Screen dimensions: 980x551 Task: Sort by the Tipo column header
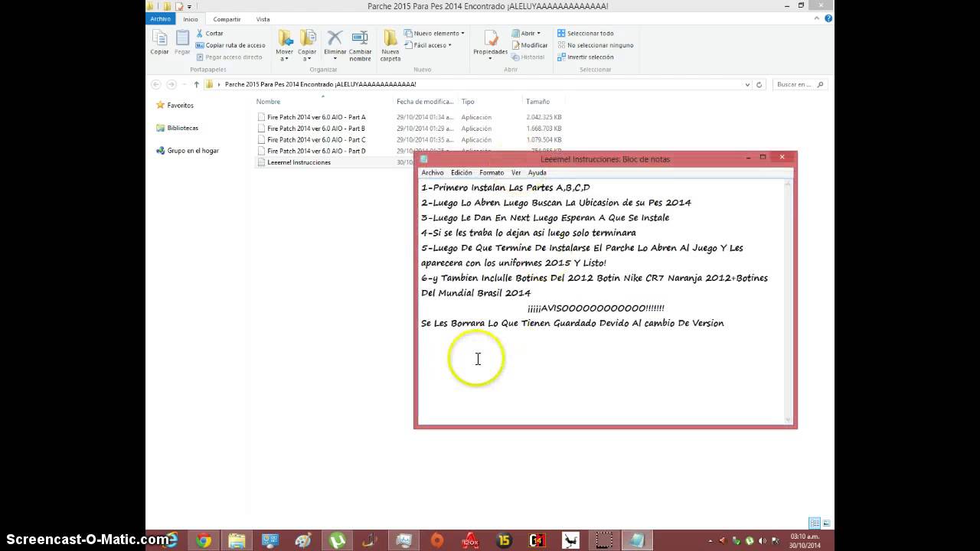click(x=468, y=102)
